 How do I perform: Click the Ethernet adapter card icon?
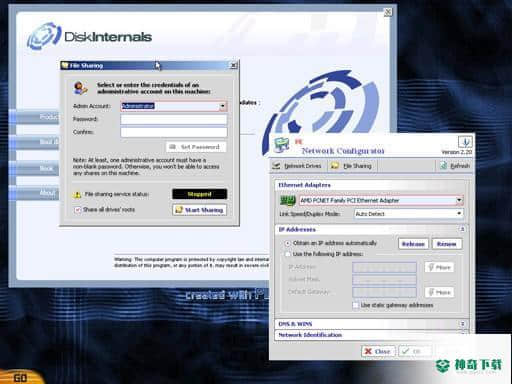[x=288, y=201]
